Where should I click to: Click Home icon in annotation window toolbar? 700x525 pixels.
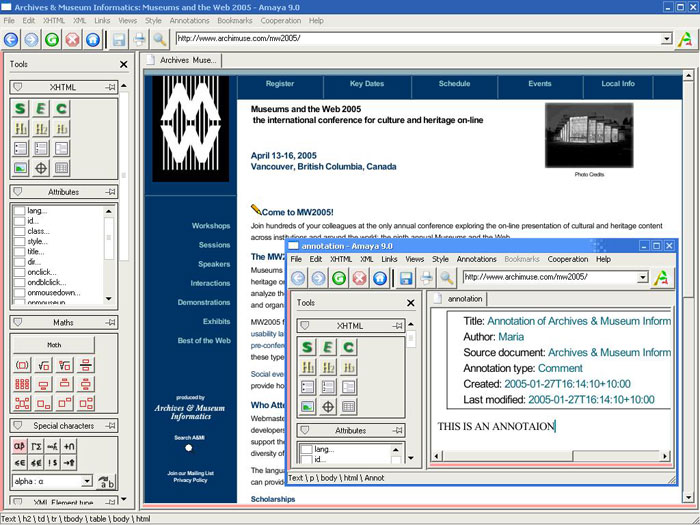(380, 278)
